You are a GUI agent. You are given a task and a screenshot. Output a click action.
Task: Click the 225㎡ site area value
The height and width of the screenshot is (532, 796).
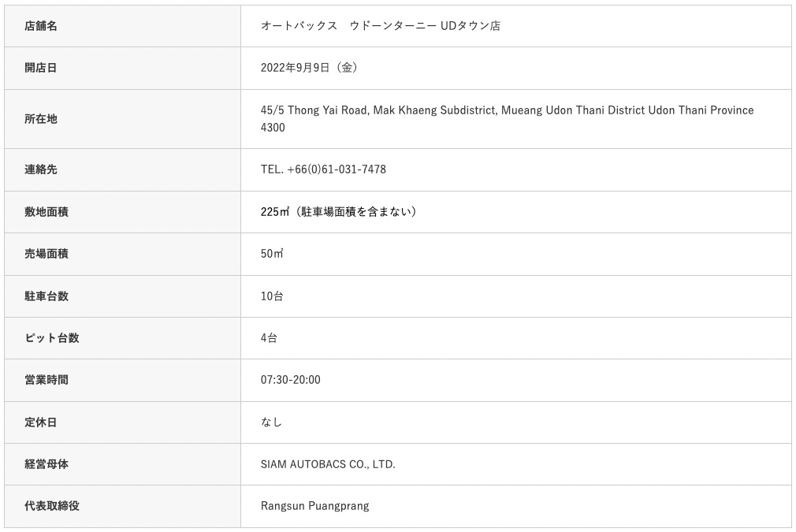272,212
